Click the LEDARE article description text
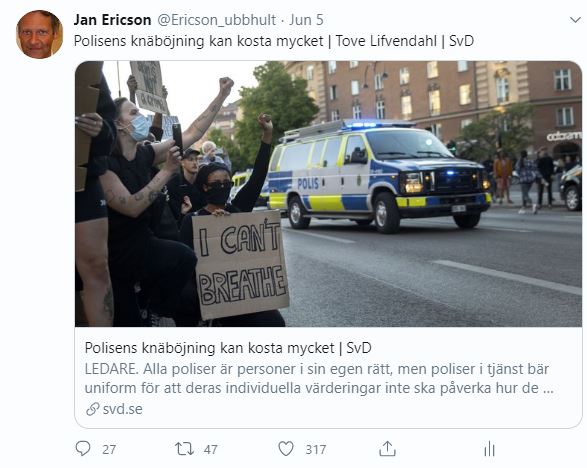The image size is (587, 468). tap(319, 378)
